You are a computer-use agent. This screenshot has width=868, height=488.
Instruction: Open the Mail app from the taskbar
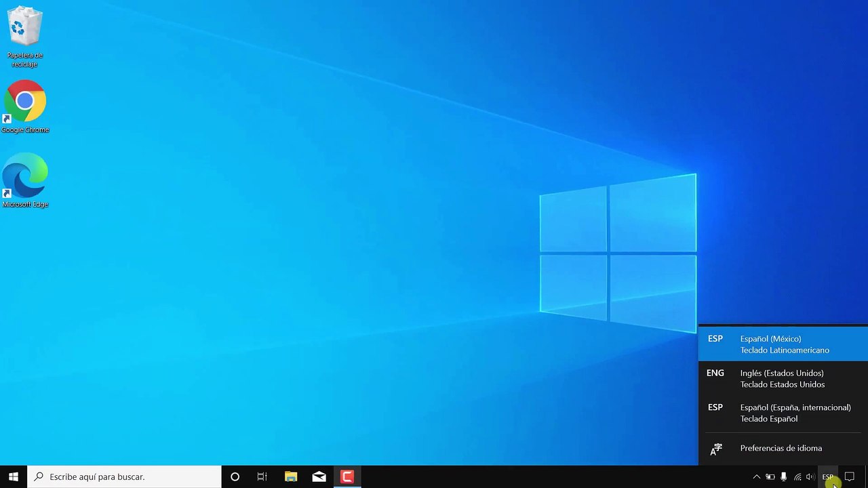point(319,476)
